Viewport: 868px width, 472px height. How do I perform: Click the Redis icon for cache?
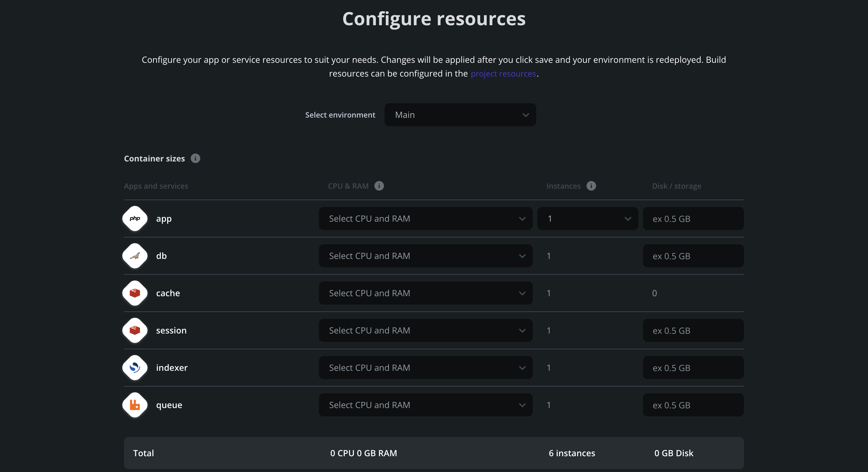click(135, 293)
